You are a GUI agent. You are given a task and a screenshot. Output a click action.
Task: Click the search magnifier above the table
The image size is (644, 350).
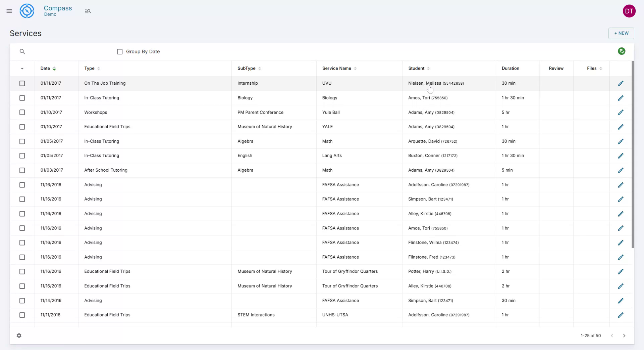point(22,51)
